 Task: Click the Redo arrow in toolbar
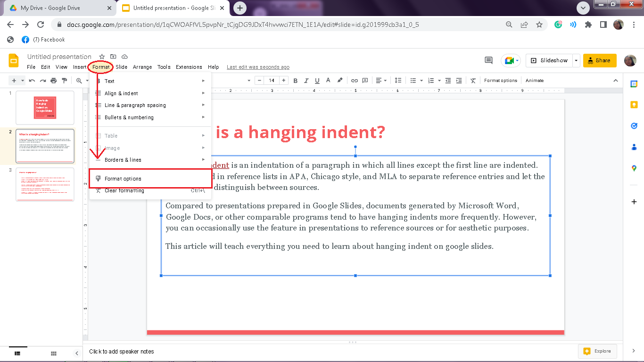(43, 81)
